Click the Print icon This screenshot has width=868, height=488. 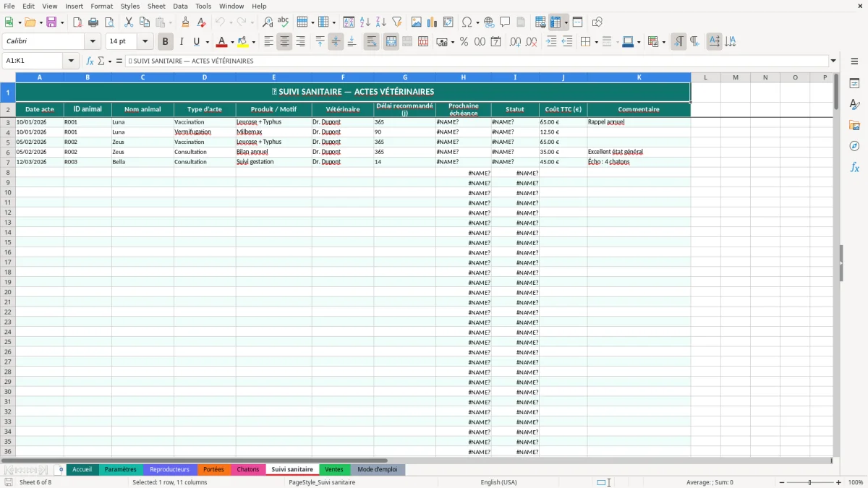pos(93,22)
